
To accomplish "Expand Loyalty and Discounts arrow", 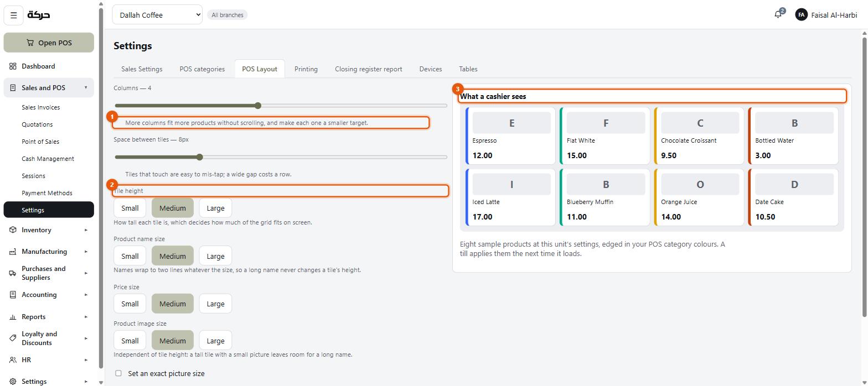I will pyautogui.click(x=86, y=338).
